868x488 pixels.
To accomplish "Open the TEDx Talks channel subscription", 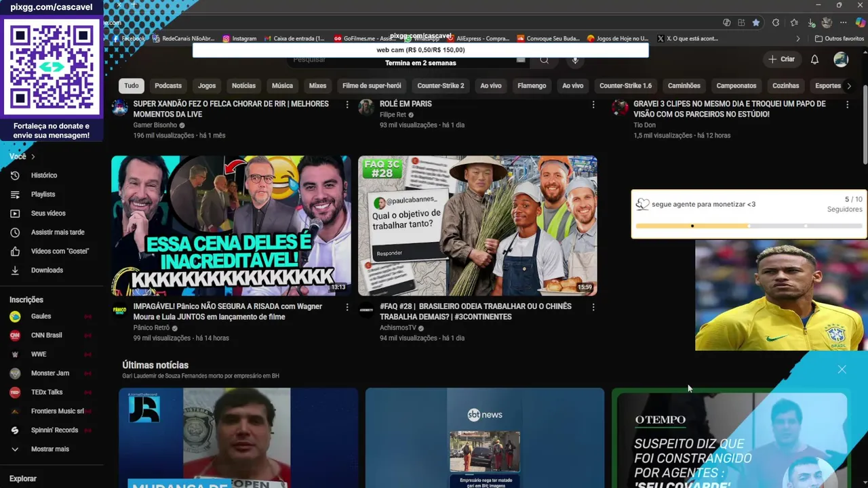I will [47, 392].
